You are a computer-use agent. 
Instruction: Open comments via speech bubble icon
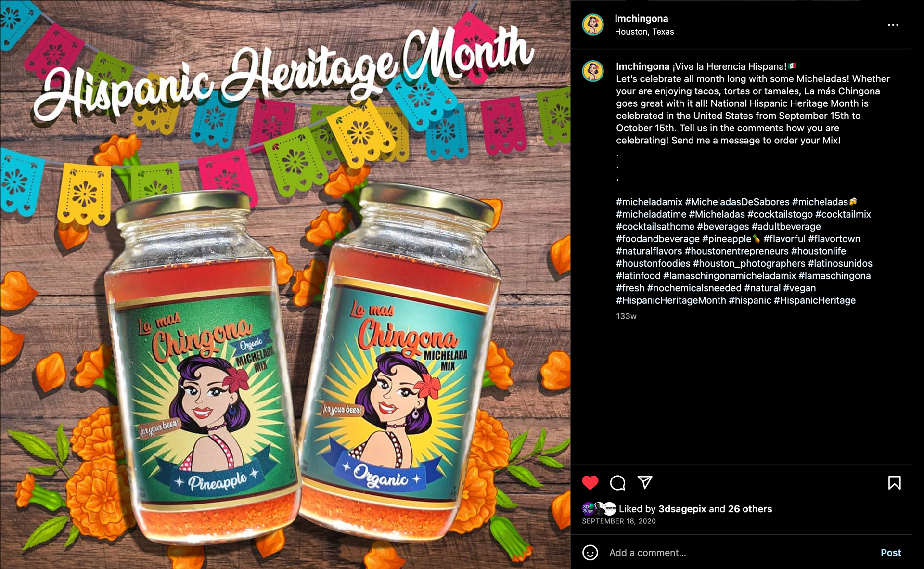click(x=617, y=482)
